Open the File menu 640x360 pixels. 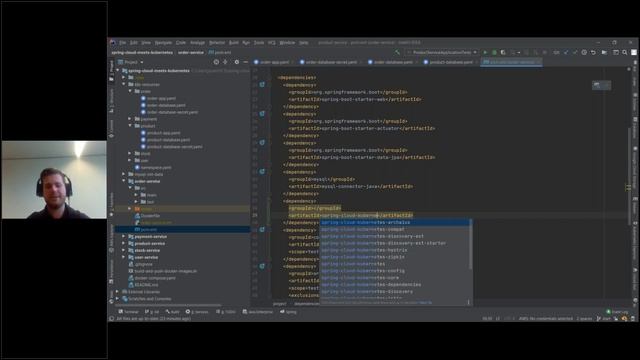click(x=122, y=42)
